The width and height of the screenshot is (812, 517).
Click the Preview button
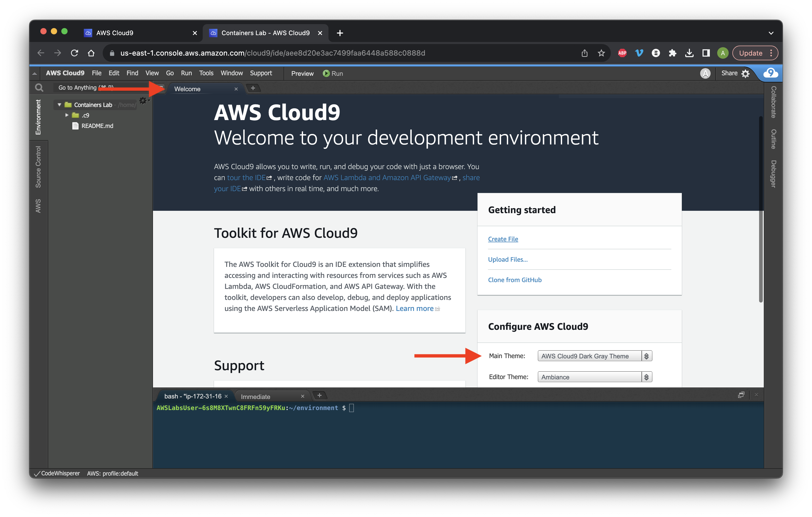tap(302, 74)
